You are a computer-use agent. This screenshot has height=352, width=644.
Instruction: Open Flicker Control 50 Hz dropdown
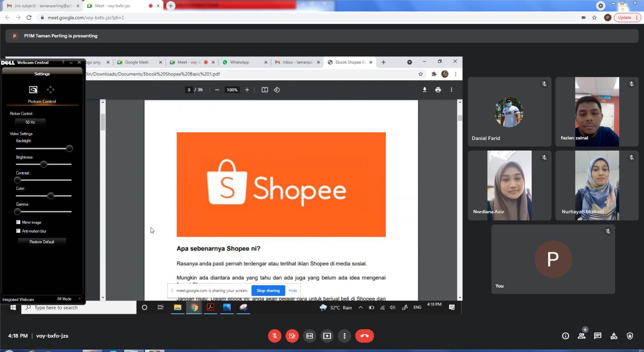click(x=30, y=122)
